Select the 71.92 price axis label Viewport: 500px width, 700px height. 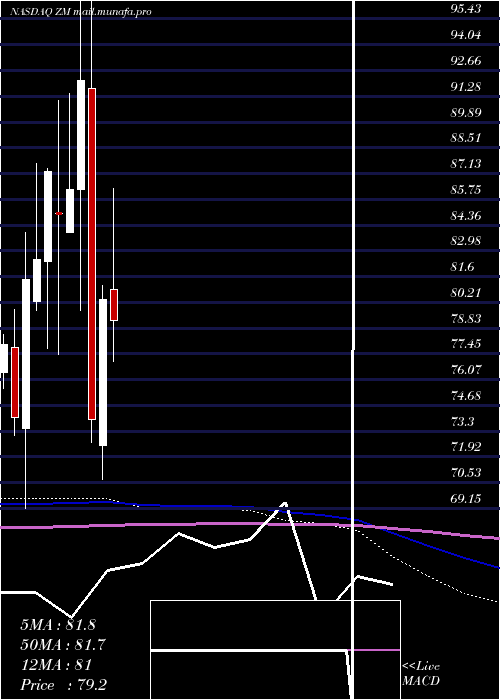(x=466, y=447)
